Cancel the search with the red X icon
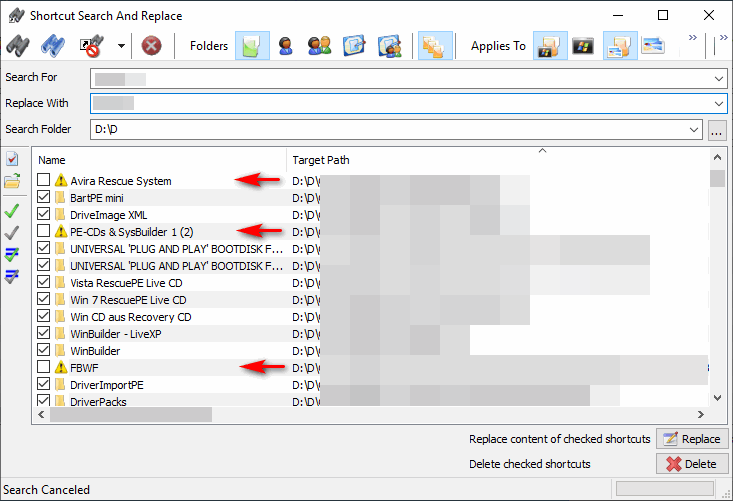This screenshot has width=733, height=501. pos(151,46)
